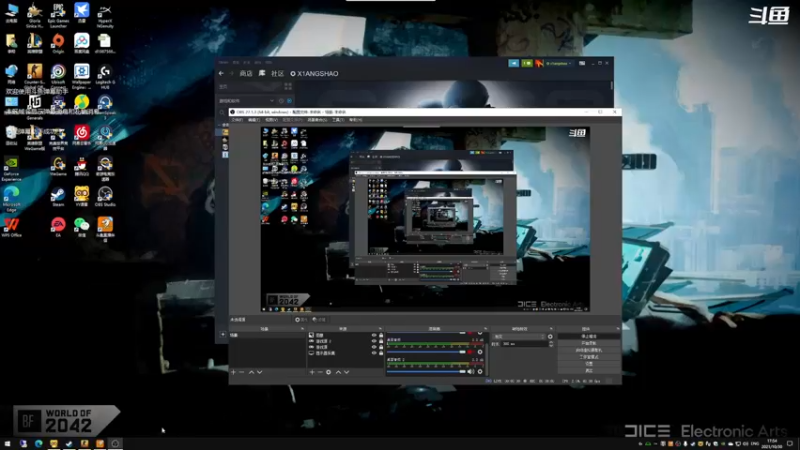Image resolution: width=800 pixels, height=450 pixels.
Task: Click the 停止推流 button in Controls
Action: 589,337
